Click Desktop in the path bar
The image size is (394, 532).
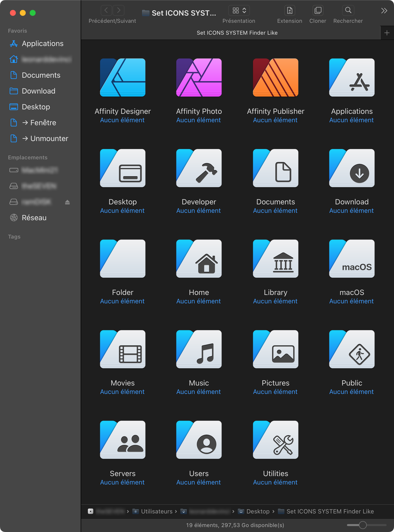[254, 511]
